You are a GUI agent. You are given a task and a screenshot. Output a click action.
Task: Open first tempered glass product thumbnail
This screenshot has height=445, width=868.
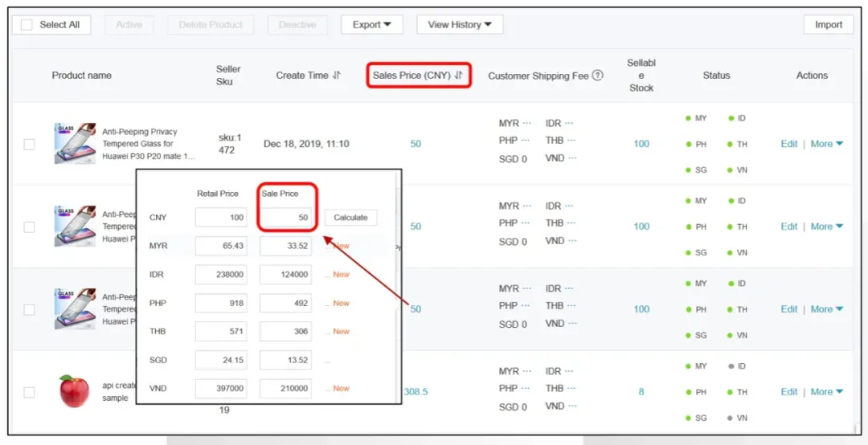coord(75,143)
